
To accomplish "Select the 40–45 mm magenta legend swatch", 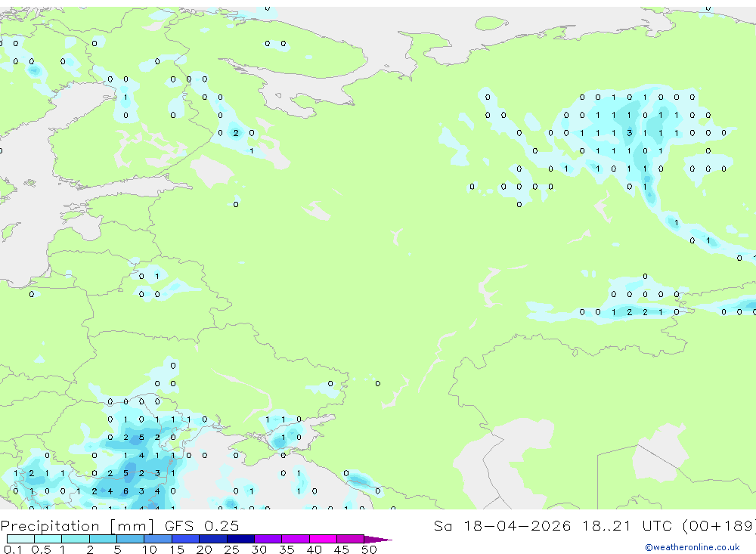I will (323, 539).
